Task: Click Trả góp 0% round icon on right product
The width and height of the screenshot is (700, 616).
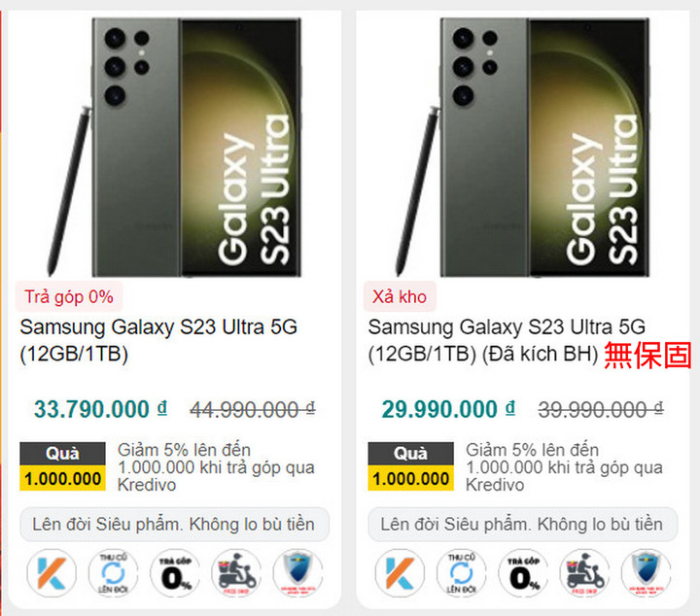Action: (523, 573)
